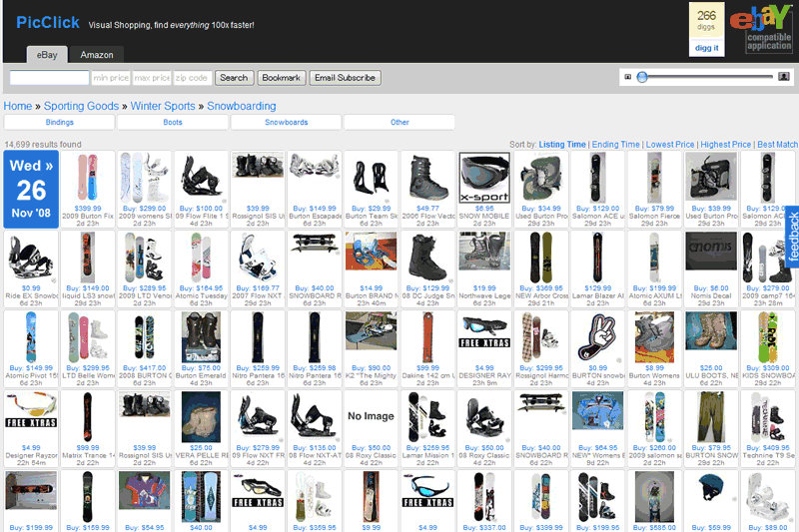Click the Email Subscribe button
The height and width of the screenshot is (532, 799).
pyautogui.click(x=345, y=78)
